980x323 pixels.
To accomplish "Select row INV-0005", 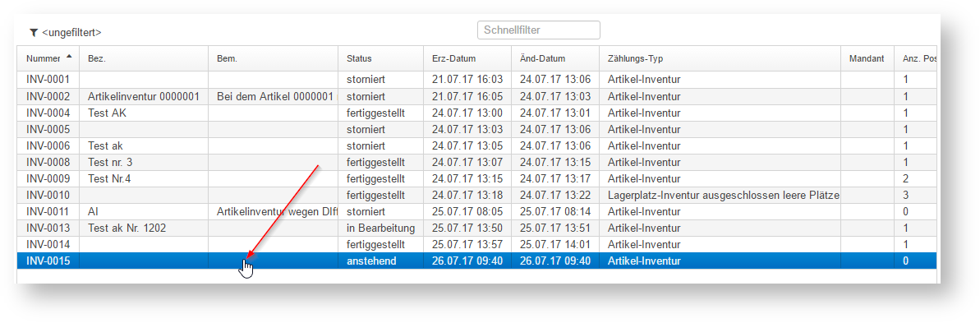I will (x=477, y=129).
